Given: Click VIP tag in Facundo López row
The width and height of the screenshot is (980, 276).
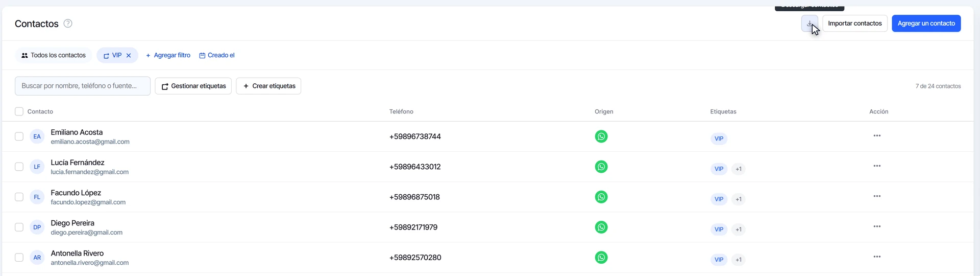Looking at the screenshot, I should 719,199.
